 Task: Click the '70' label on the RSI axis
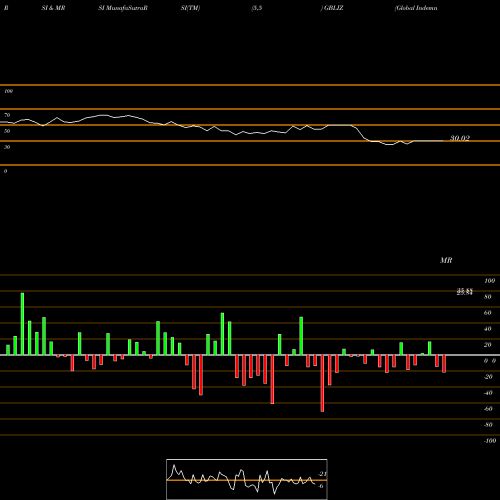pyautogui.click(x=7, y=115)
